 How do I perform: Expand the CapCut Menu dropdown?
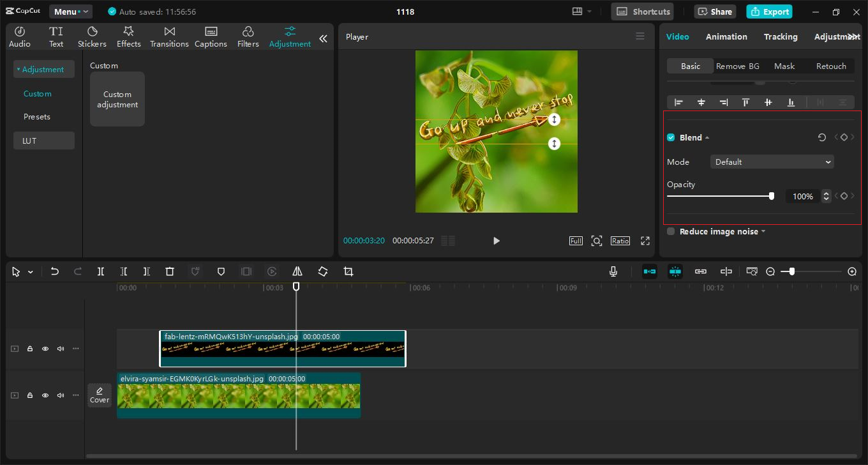point(70,11)
